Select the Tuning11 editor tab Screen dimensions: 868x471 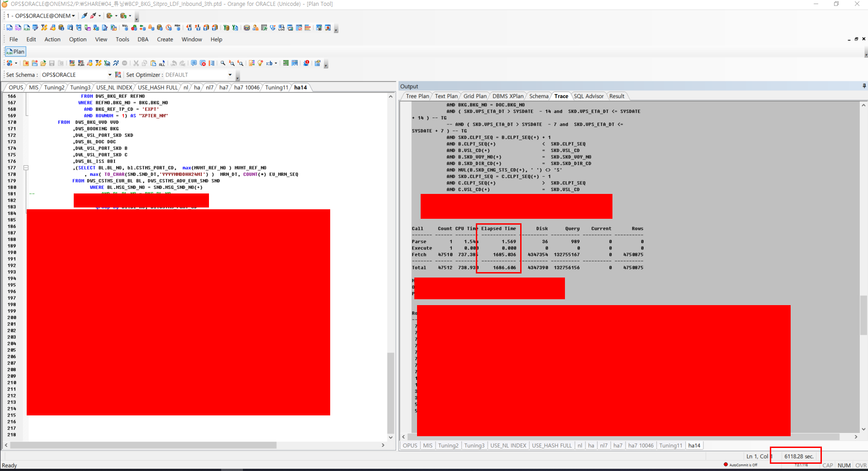276,88
